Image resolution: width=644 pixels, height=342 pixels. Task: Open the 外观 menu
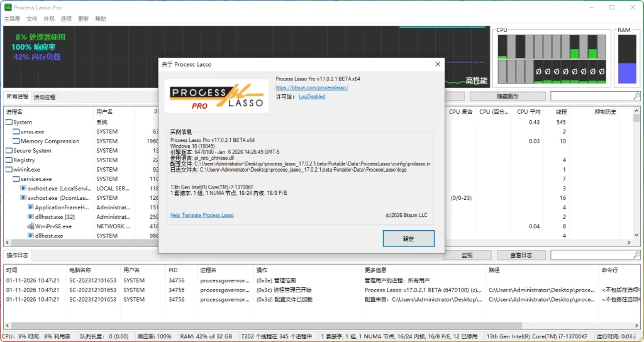(49, 18)
